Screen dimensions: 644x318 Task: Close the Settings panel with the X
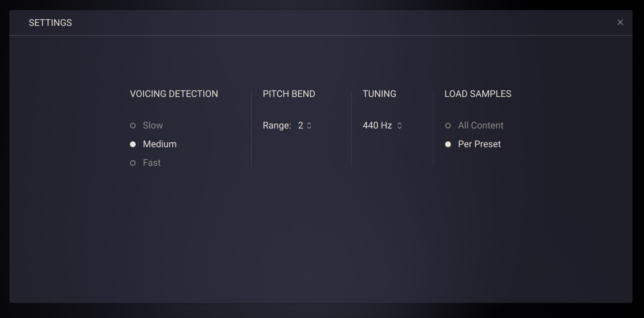[620, 22]
